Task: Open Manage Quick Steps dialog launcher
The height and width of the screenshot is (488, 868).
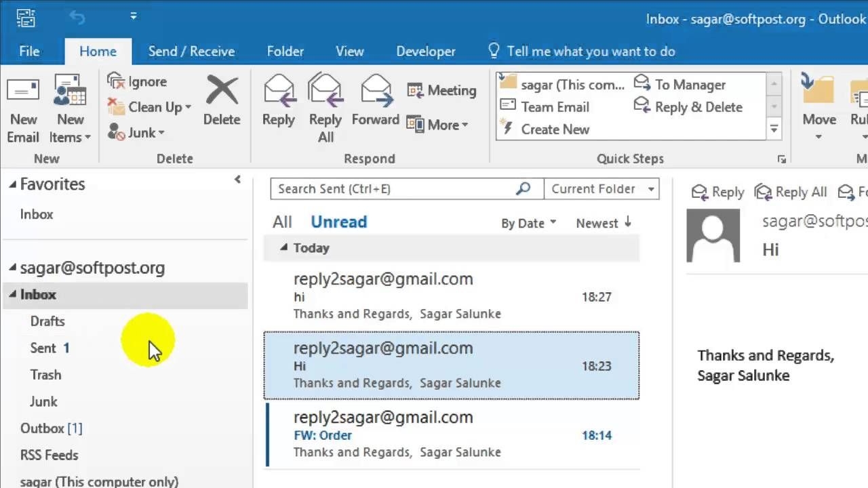Action: [x=782, y=159]
